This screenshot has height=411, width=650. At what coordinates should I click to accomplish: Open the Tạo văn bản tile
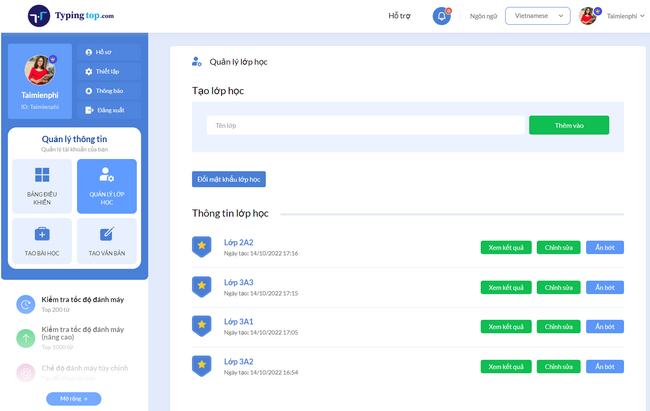point(107,240)
